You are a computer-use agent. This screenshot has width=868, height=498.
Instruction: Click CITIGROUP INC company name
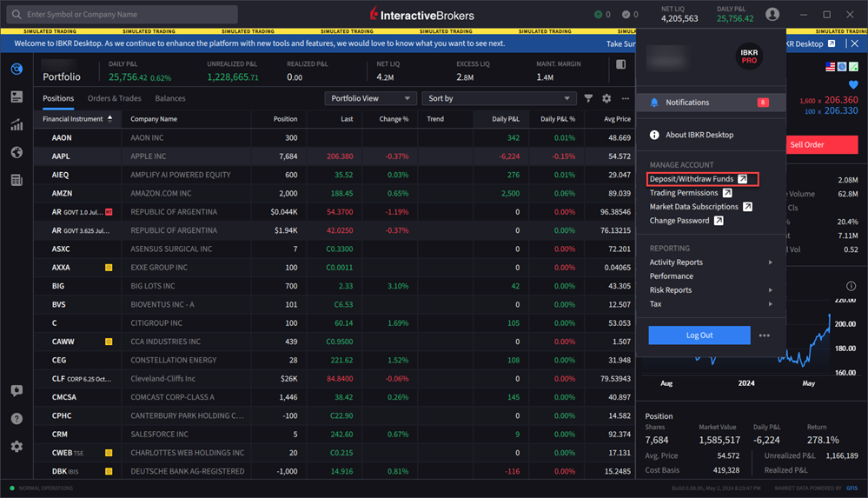[x=156, y=323]
